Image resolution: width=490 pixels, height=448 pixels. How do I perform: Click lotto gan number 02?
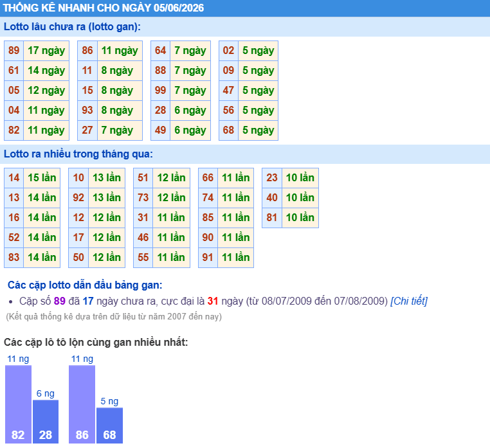[x=228, y=50]
